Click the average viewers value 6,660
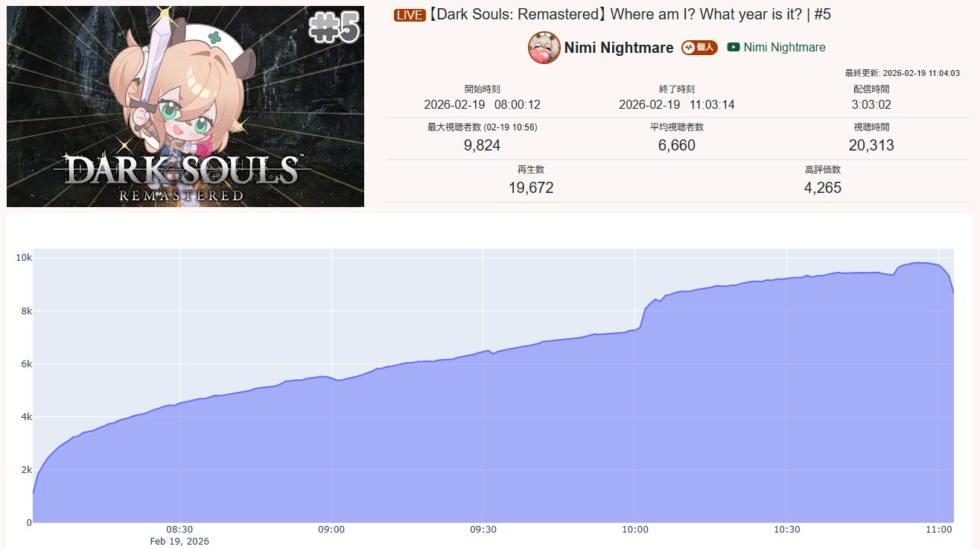The image size is (980, 549). [x=677, y=145]
